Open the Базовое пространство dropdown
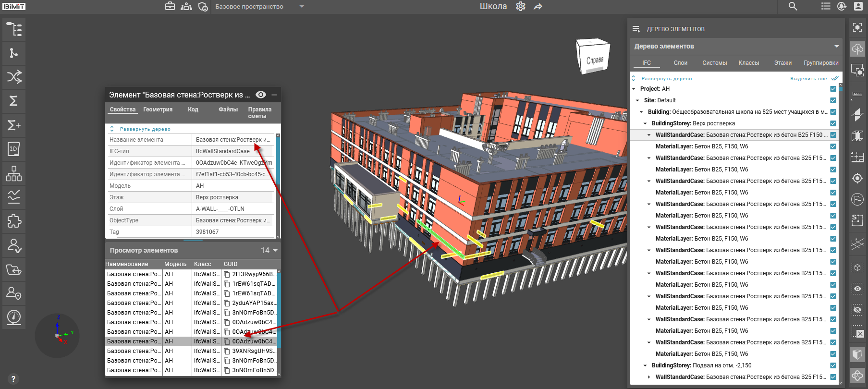Screen dimensions: 868x389 point(302,7)
